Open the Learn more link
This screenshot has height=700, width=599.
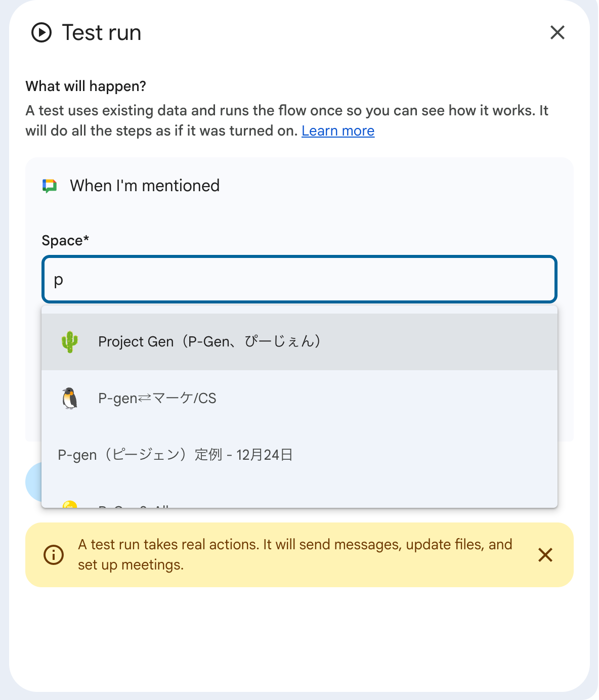(338, 131)
